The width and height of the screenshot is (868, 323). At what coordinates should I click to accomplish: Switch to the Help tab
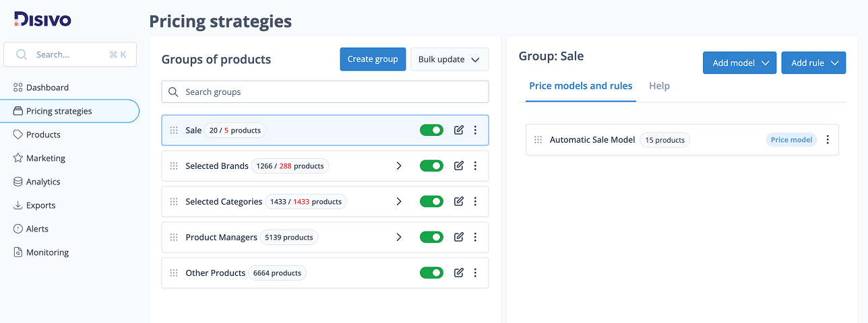pyautogui.click(x=659, y=86)
